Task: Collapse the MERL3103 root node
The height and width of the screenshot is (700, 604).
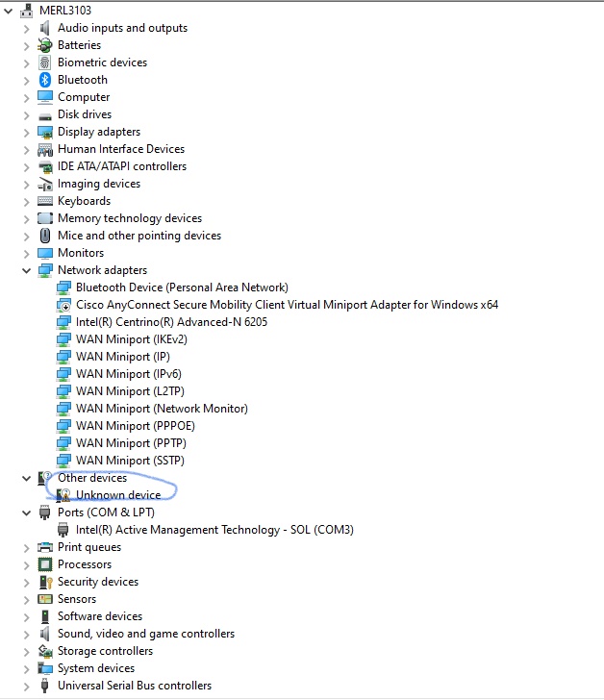Action: click(x=8, y=11)
